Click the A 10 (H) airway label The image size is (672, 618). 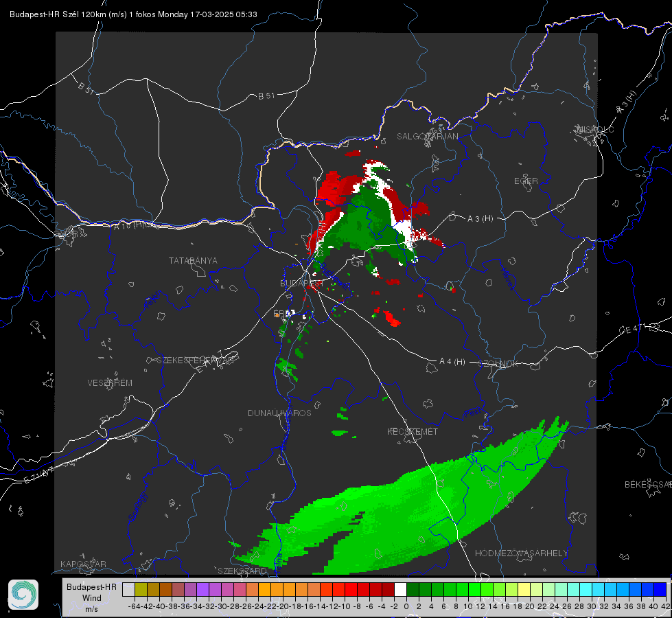pyautogui.click(x=128, y=226)
